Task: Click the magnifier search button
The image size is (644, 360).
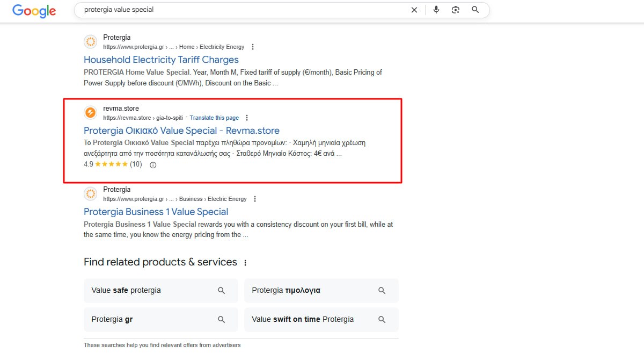Action: [475, 10]
